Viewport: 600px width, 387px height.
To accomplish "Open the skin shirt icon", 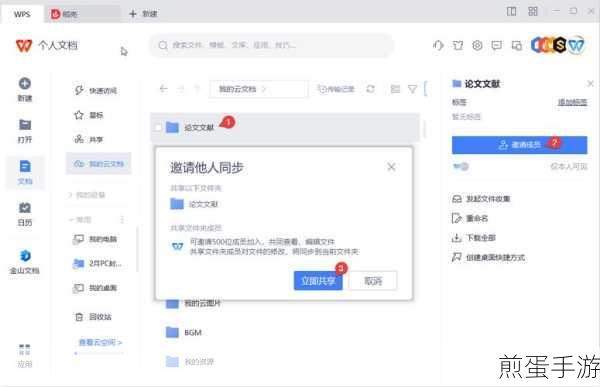I will [458, 46].
